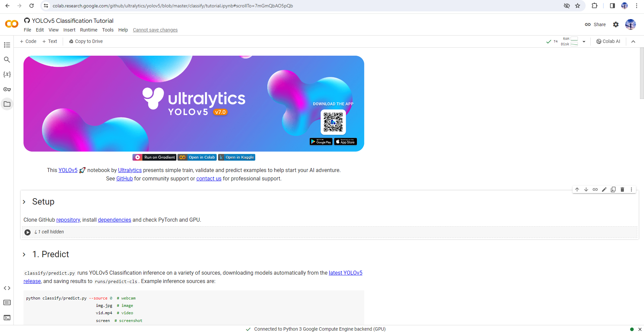The image size is (644, 333).
Task: Click the browser address bar URL
Action: coord(173,6)
